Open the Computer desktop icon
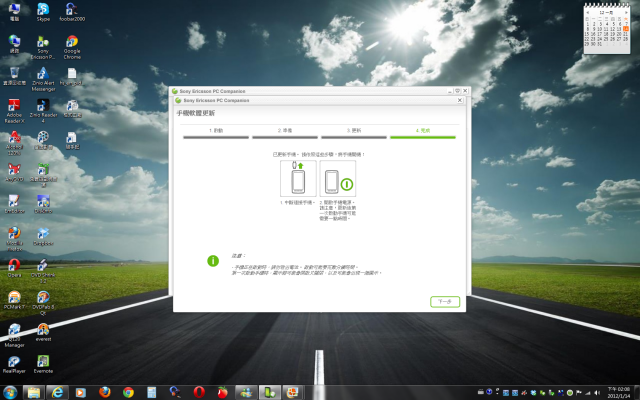This screenshot has height=400, width=640. coord(14,12)
